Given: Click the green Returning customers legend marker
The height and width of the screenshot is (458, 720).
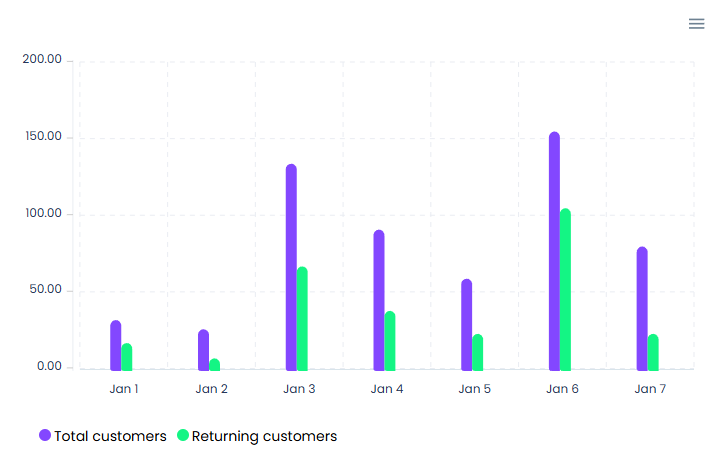Looking at the screenshot, I should 183,436.
